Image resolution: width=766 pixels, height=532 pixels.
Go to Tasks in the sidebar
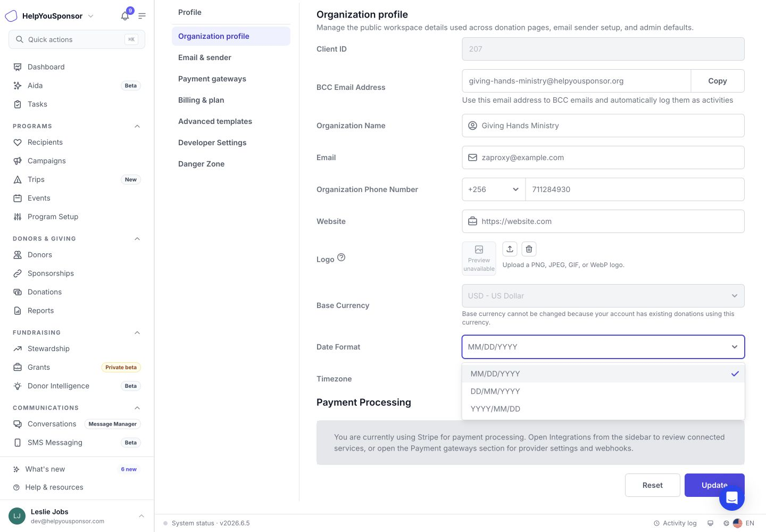coord(77,104)
